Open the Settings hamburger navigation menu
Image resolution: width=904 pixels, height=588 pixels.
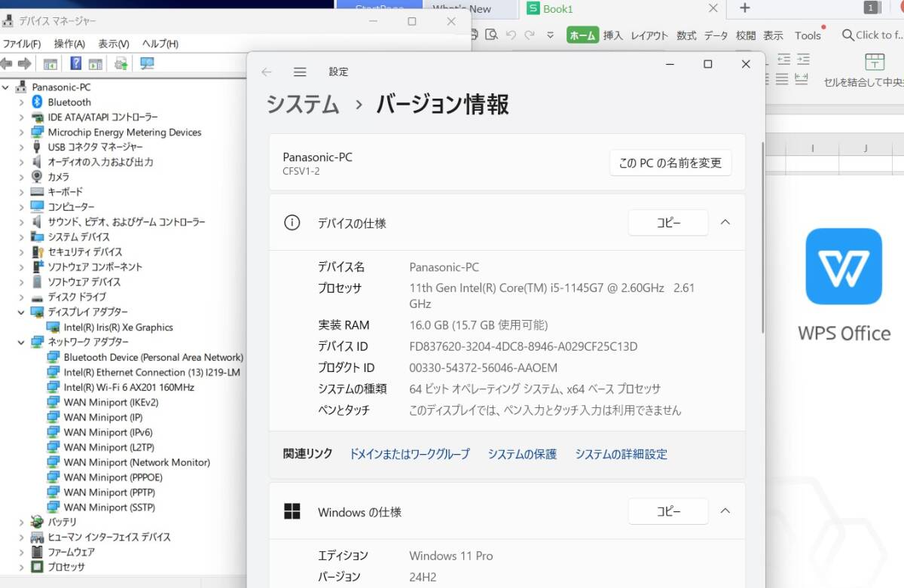tap(300, 72)
